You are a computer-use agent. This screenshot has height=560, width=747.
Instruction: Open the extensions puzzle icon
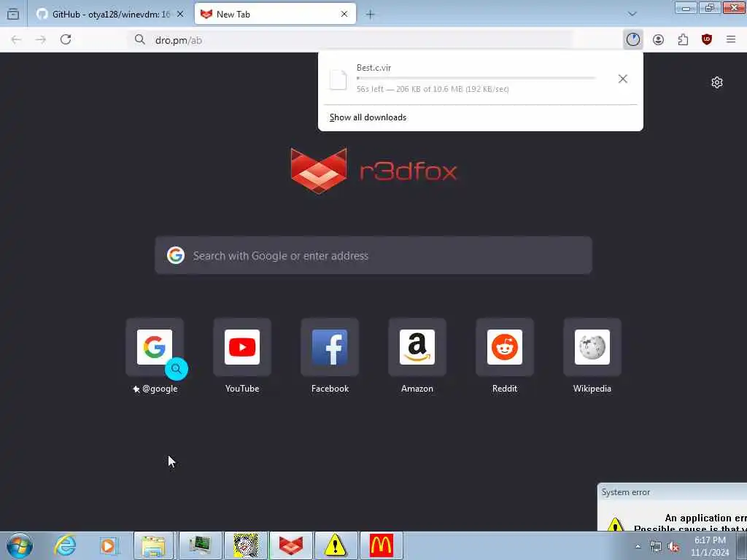click(683, 39)
